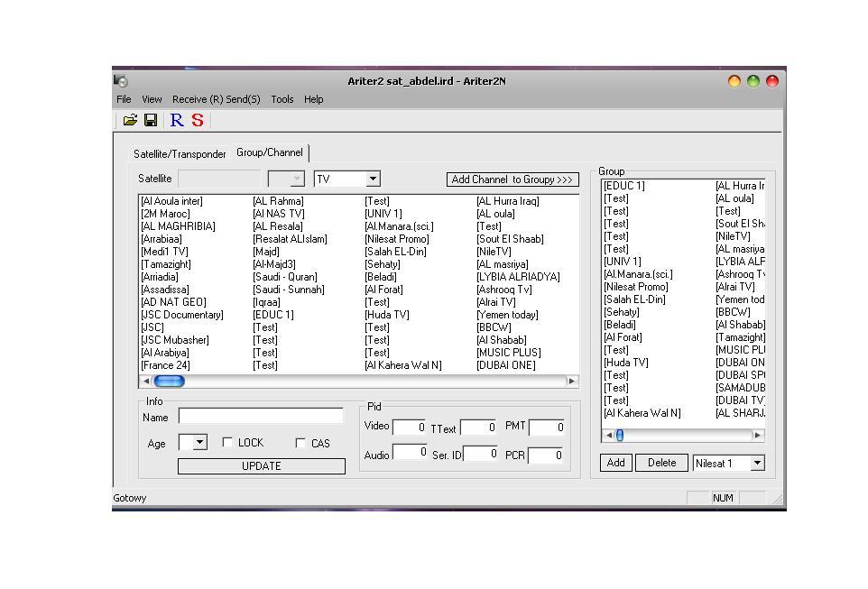Select the [AL Rahma] channel
The height and width of the screenshot is (589, 868).
pos(279,201)
